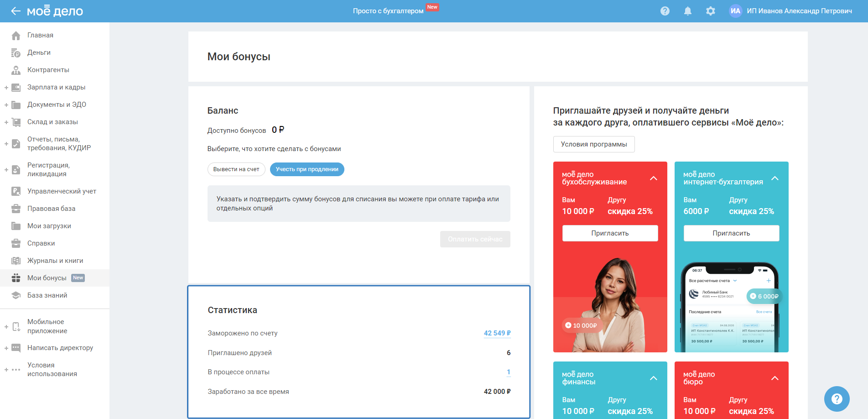Open Справки in the sidebar
The width and height of the screenshot is (868, 419).
click(41, 243)
